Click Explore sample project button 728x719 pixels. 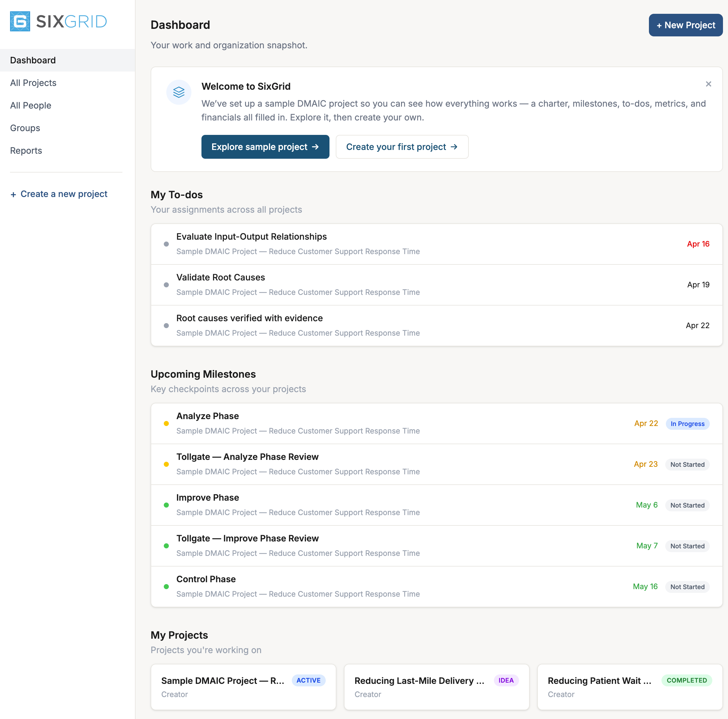point(265,147)
